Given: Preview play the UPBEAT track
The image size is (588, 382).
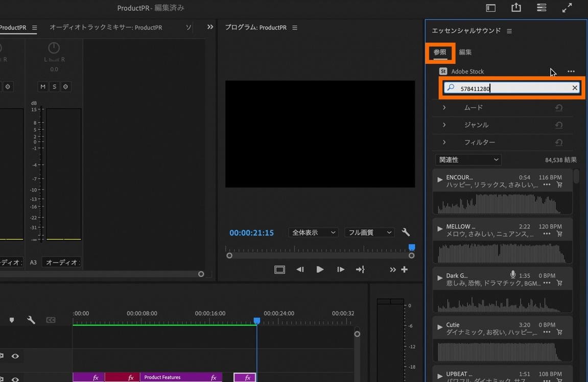Looking at the screenshot, I should coord(439,376).
